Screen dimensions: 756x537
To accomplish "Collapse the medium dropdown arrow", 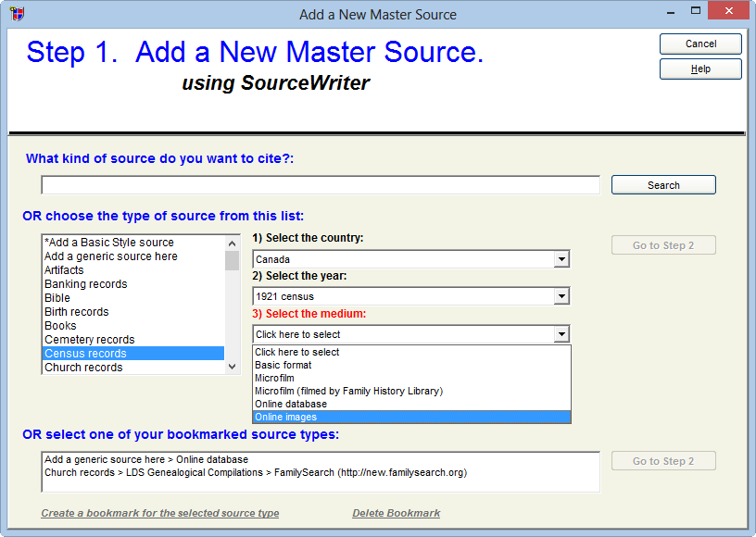I will coord(561,333).
